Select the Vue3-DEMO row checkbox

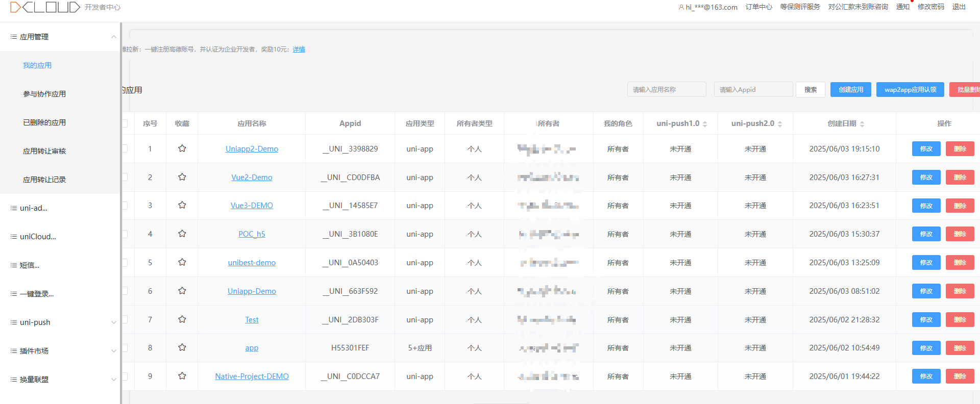click(x=125, y=205)
